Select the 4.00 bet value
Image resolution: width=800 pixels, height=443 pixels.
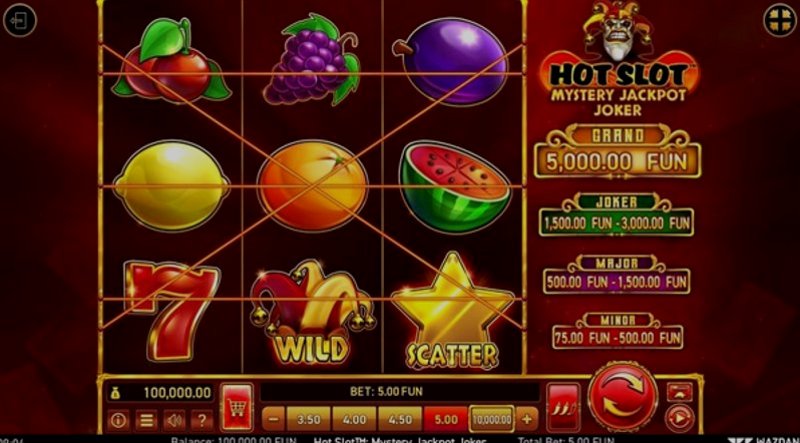(x=354, y=419)
